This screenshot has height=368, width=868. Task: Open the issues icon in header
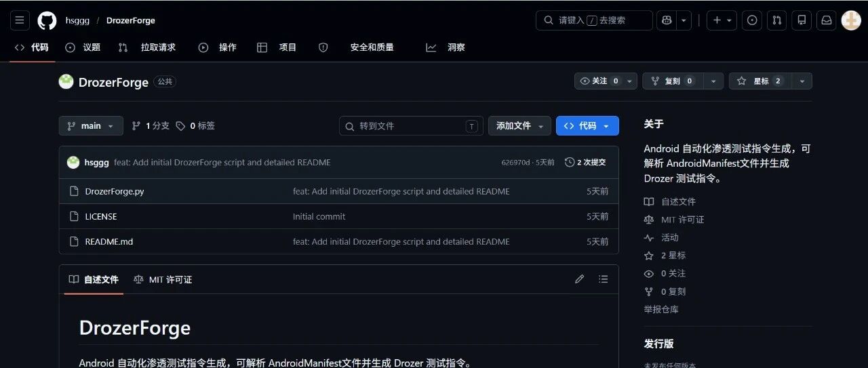pos(752,20)
